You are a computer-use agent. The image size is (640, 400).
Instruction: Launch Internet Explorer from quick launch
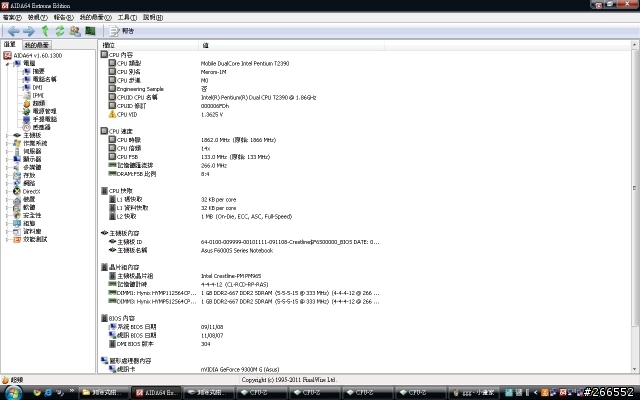pos(48,393)
